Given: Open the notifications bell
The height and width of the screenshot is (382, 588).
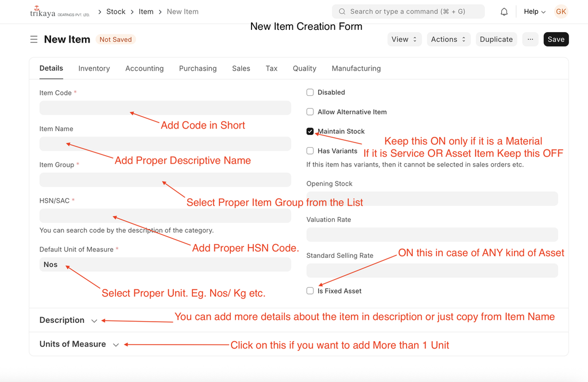Looking at the screenshot, I should pyautogui.click(x=504, y=11).
